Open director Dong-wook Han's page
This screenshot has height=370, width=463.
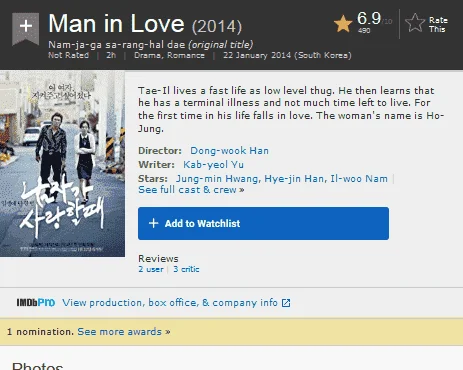229,151
